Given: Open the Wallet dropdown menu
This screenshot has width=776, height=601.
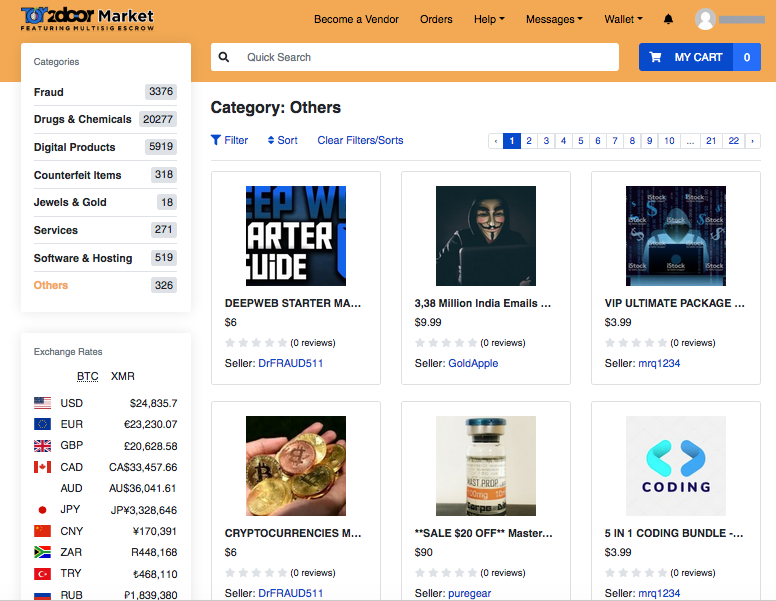Looking at the screenshot, I should pyautogui.click(x=623, y=19).
